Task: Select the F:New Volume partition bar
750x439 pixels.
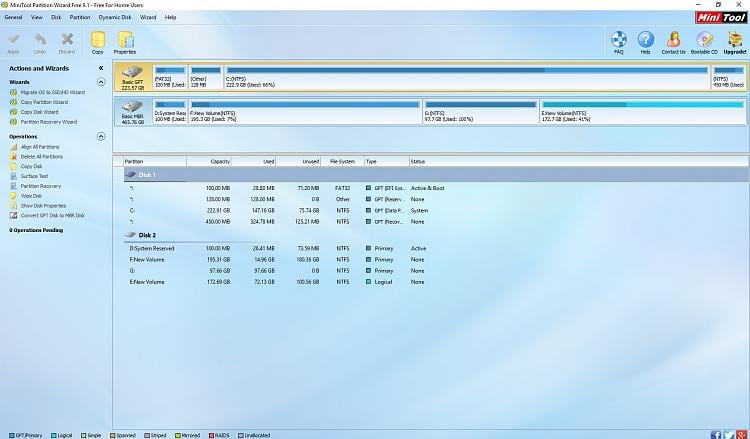Action: tap(305, 111)
